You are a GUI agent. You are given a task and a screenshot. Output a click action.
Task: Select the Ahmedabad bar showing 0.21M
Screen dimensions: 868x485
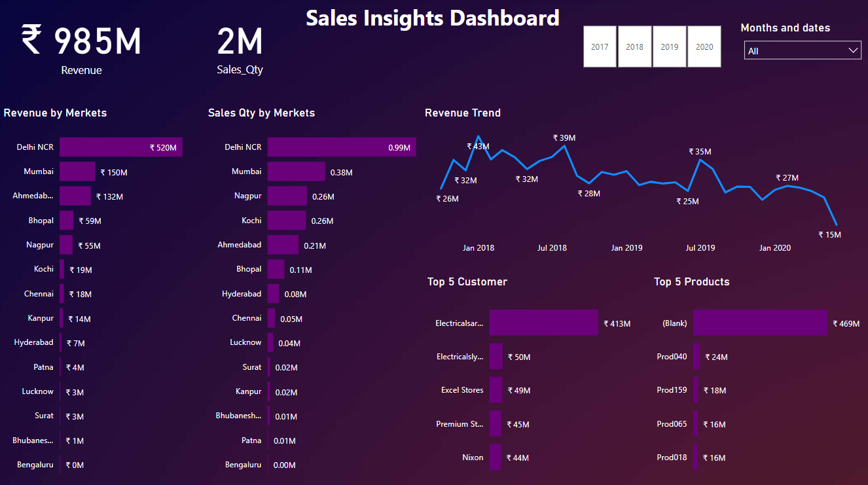(282, 245)
